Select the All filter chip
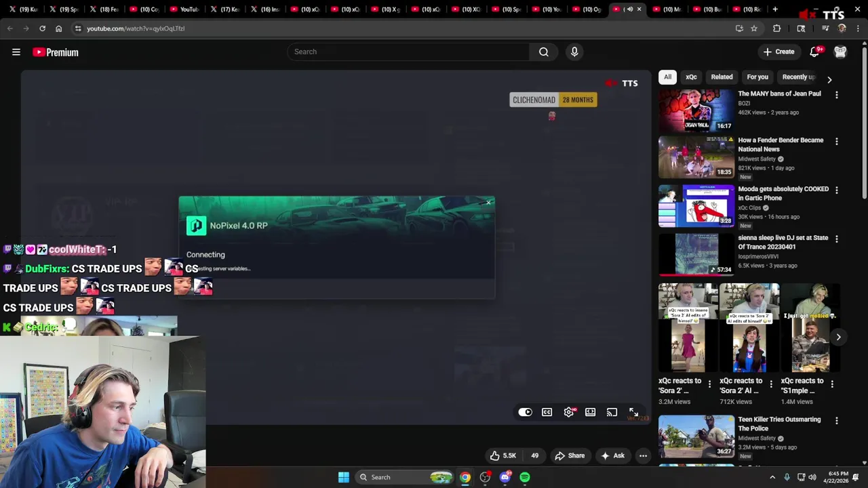The image size is (868, 488). [667, 77]
